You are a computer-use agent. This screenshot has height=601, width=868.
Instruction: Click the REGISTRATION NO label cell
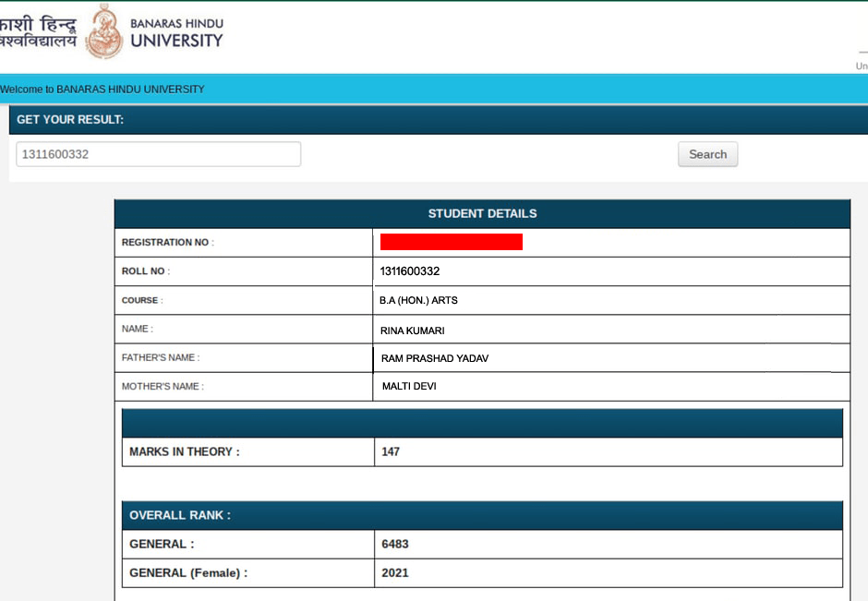168,243
